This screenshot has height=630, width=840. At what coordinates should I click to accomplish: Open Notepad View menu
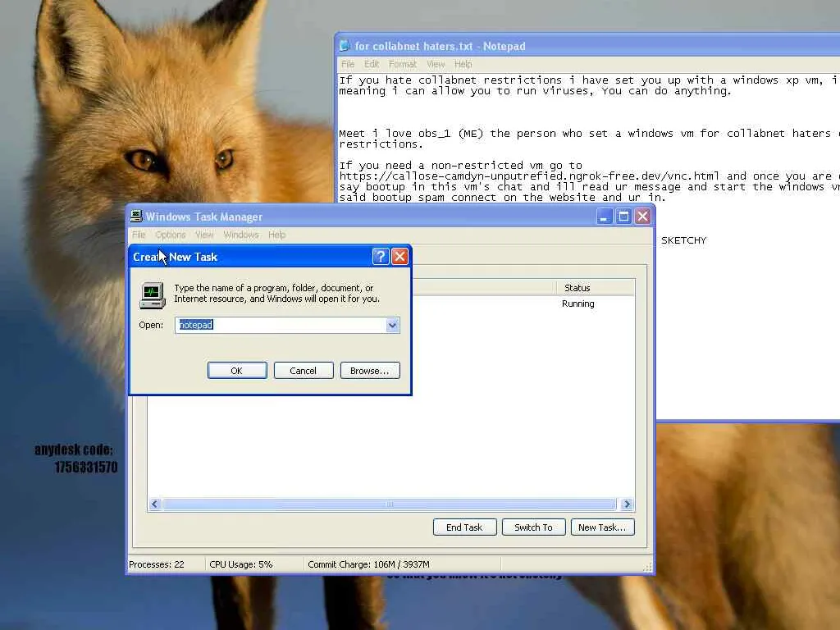tap(436, 64)
